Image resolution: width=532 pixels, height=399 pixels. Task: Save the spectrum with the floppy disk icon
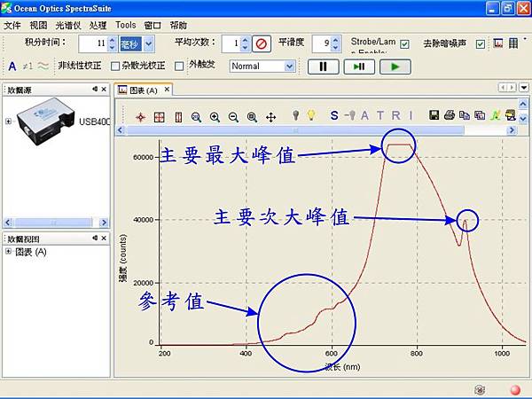point(434,115)
